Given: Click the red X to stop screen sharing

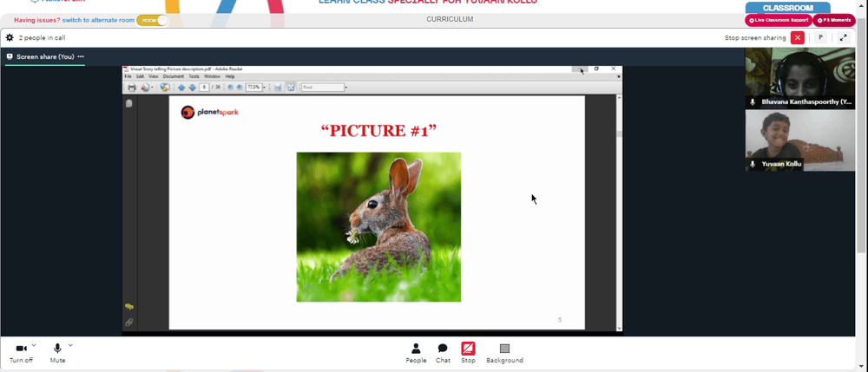Looking at the screenshot, I should coord(797,37).
